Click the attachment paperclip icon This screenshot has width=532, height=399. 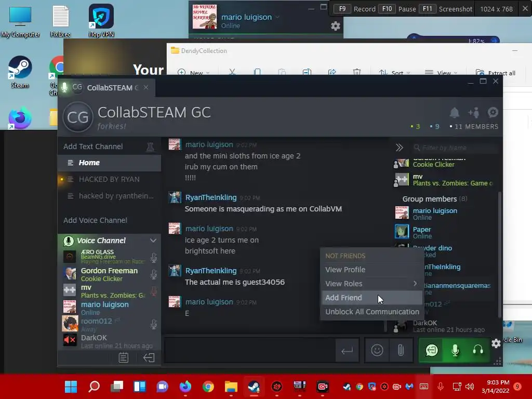(401, 350)
